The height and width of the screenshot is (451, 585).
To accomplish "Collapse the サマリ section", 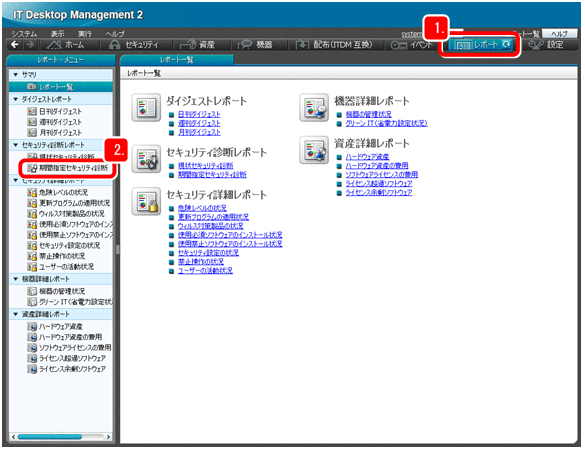I will 15,75.
